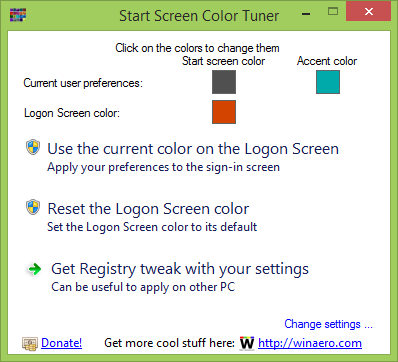
Task: Visit the http://winaero.com link
Action: coord(310,343)
